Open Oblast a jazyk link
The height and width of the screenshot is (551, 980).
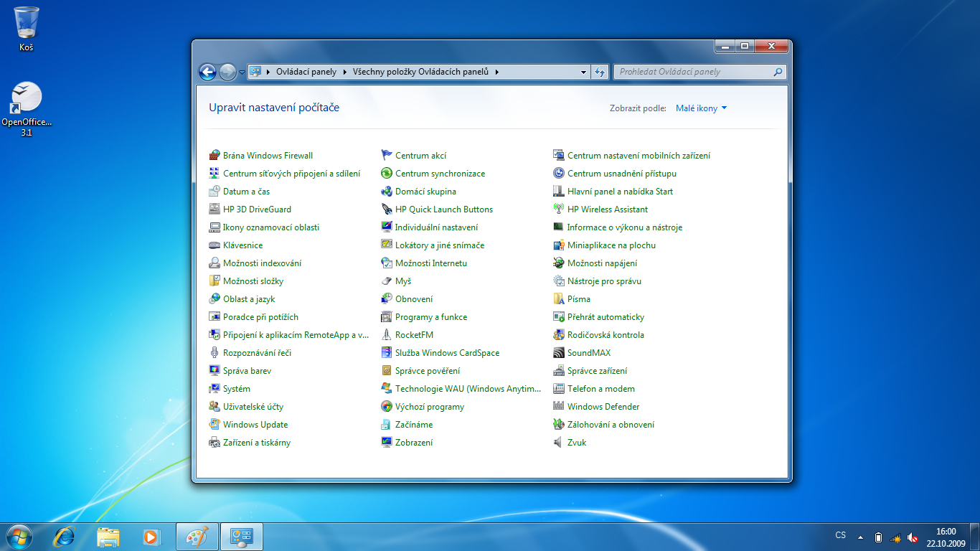click(x=249, y=299)
